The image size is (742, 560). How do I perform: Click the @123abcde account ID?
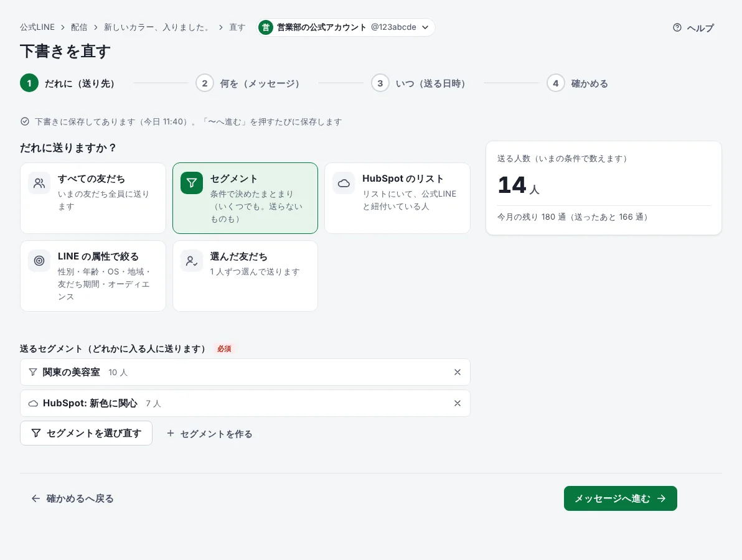pos(393,27)
